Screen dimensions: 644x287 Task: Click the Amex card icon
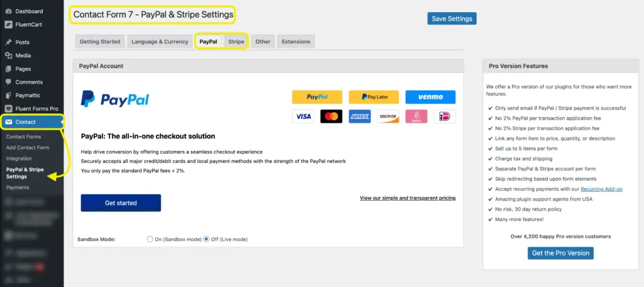[x=360, y=116]
